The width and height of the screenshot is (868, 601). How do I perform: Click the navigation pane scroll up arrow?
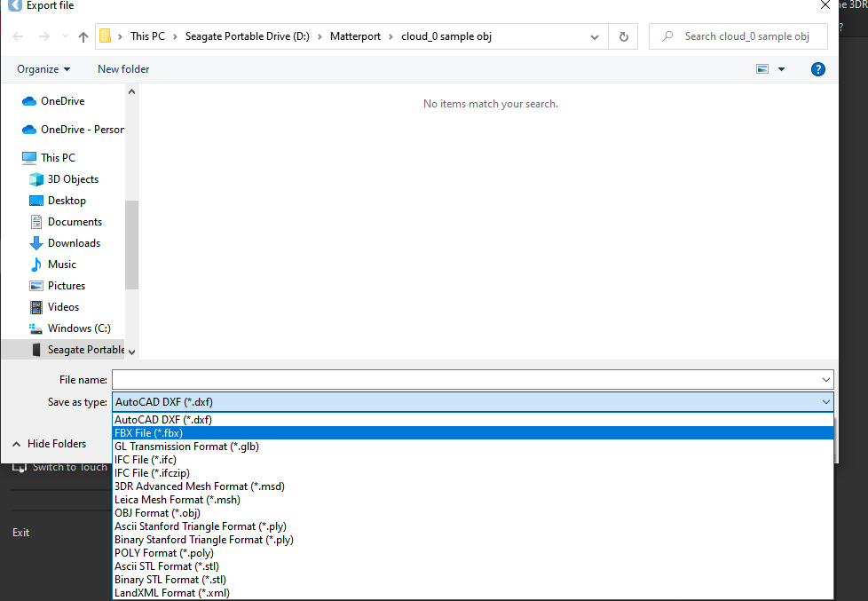click(131, 91)
